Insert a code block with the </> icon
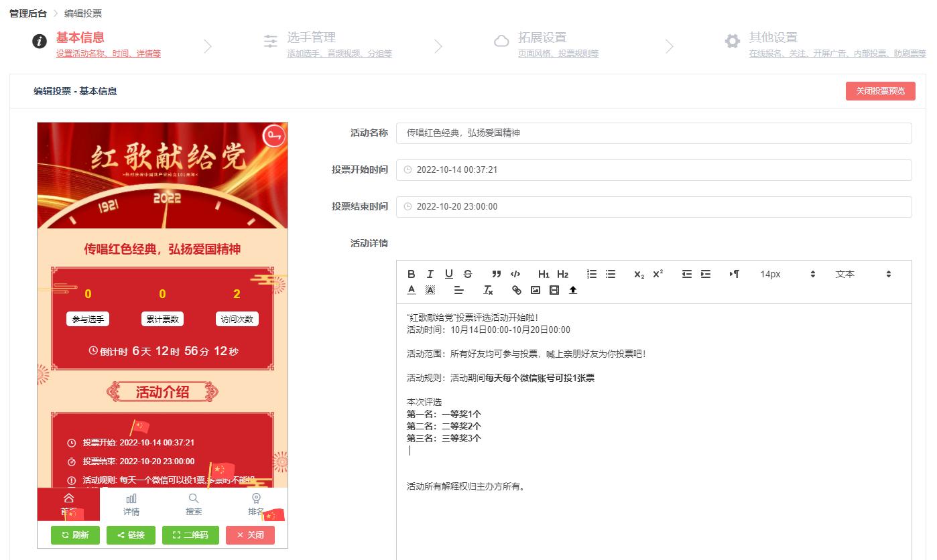 515,274
